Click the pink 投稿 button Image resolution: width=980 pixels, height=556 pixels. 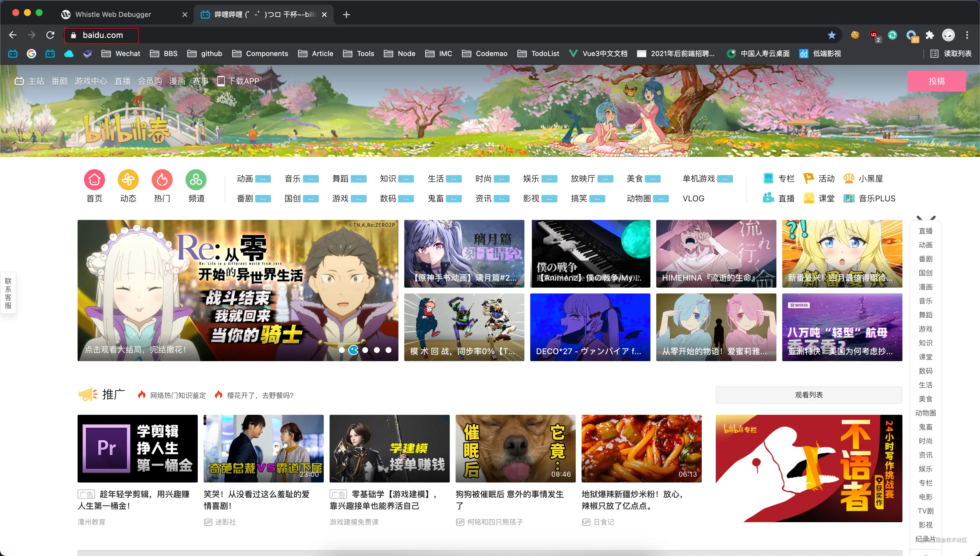tap(937, 81)
